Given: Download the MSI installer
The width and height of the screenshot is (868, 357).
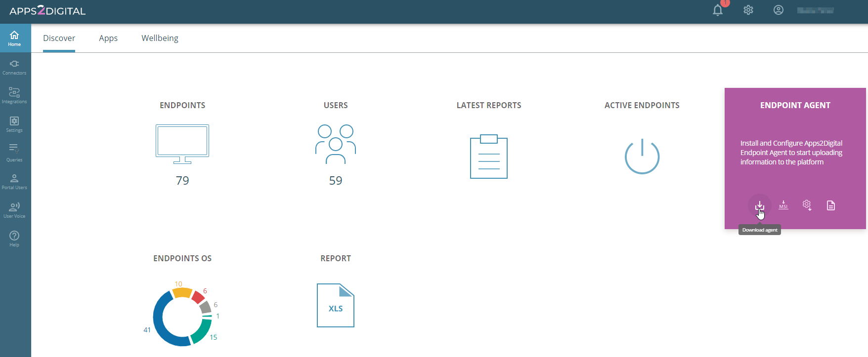Looking at the screenshot, I should (783, 205).
